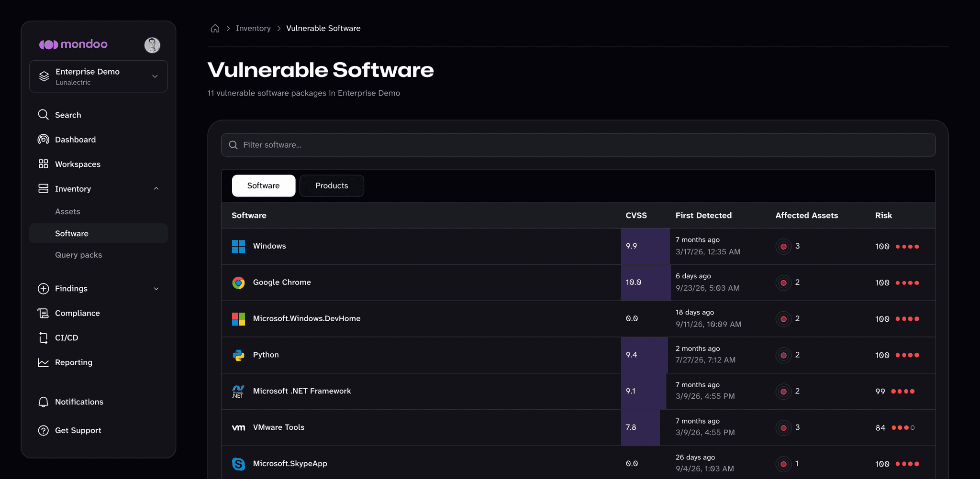Click .NET Framework risk value 99

[x=880, y=392]
